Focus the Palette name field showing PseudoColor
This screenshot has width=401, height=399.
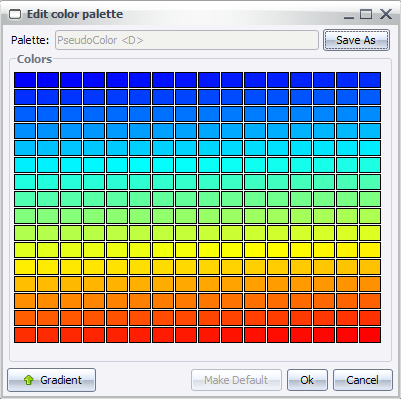point(187,40)
